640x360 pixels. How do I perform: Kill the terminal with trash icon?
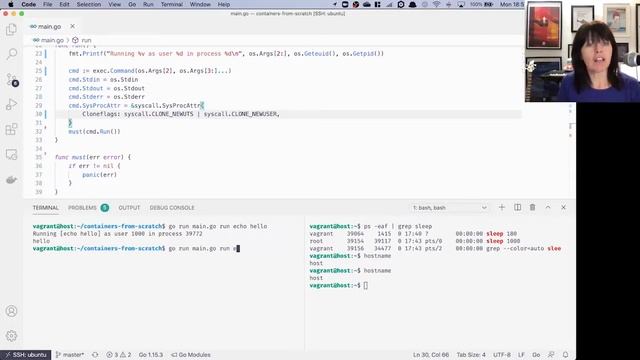[532, 207]
